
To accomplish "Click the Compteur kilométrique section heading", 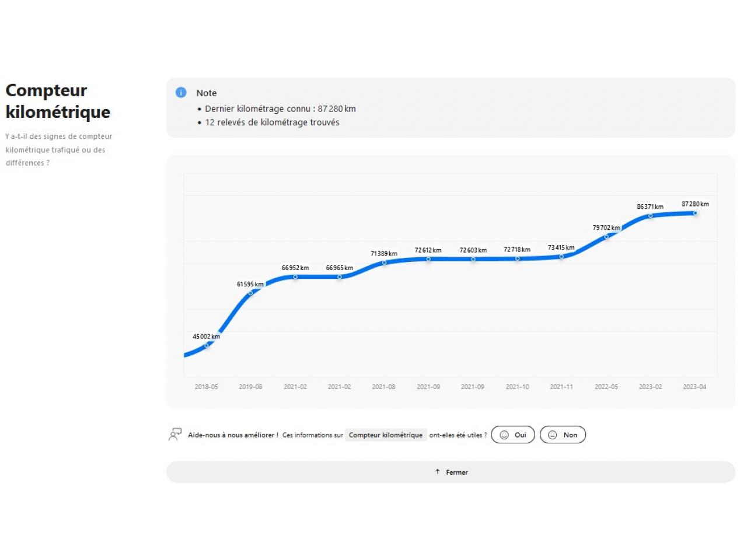I will [58, 101].
